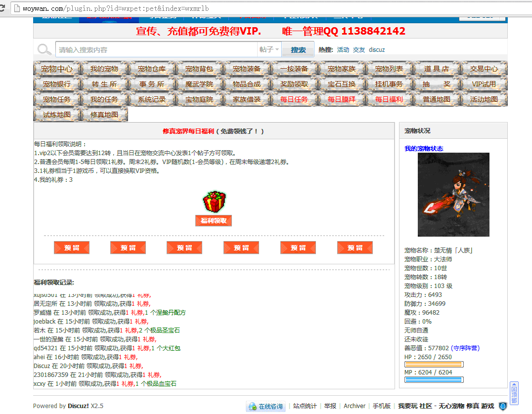
Task: Open the 一按装备 menu
Action: 294,69
